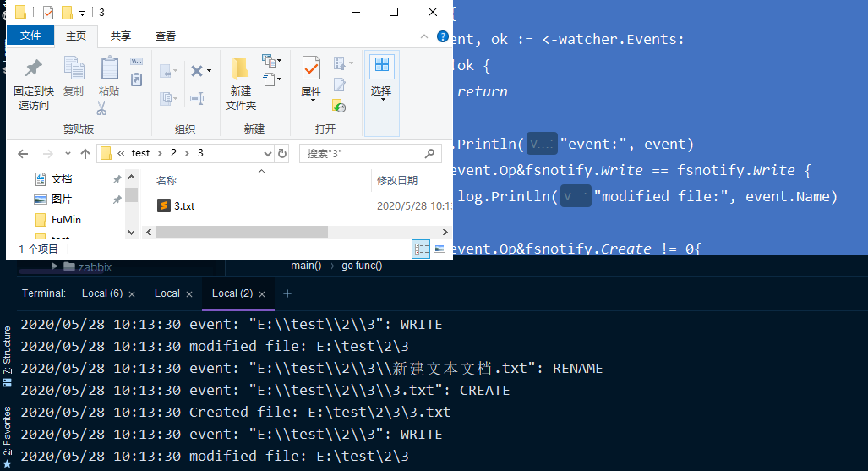Viewport: 868px width, 471px height.
Task: Sort by the 名称 (Name) column header
Action: 167,181
